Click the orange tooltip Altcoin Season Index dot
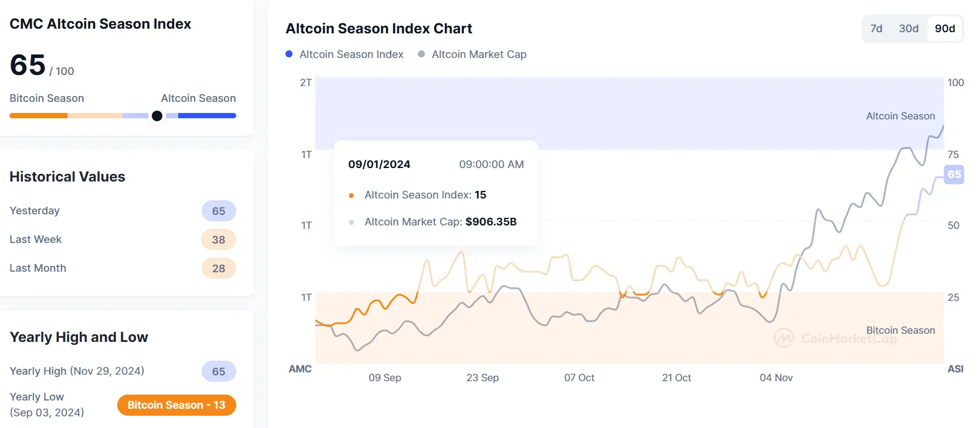The width and height of the screenshot is (980, 428). pos(351,196)
